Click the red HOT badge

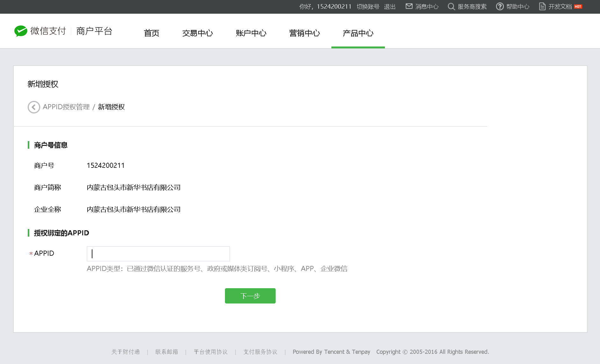pyautogui.click(x=578, y=6)
